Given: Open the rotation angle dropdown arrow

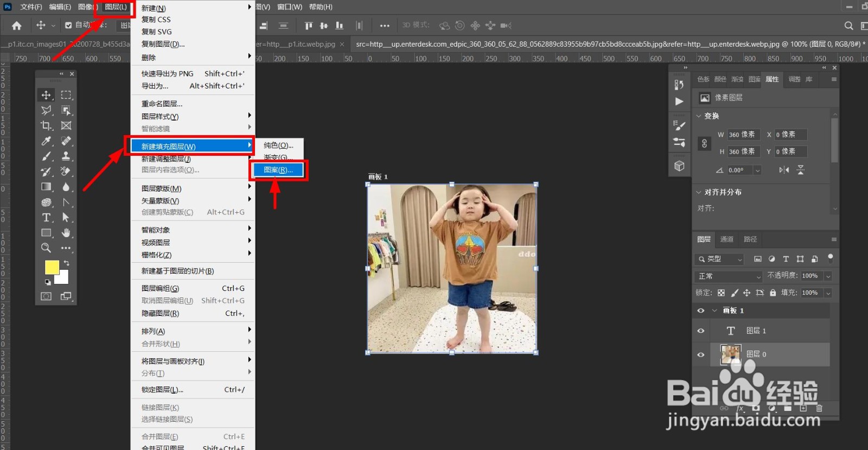Looking at the screenshot, I should pyautogui.click(x=758, y=170).
